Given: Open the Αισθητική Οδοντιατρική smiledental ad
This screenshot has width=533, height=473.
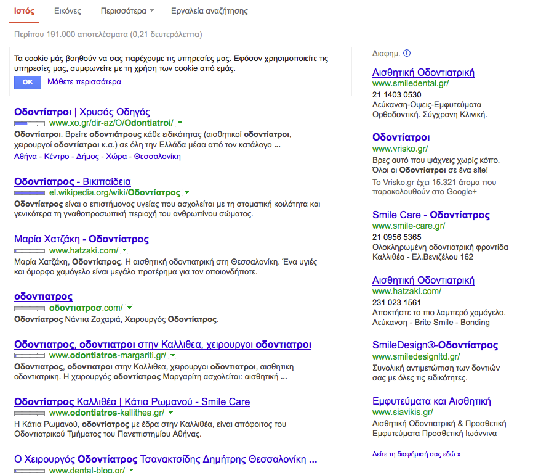Looking at the screenshot, I should (423, 72).
